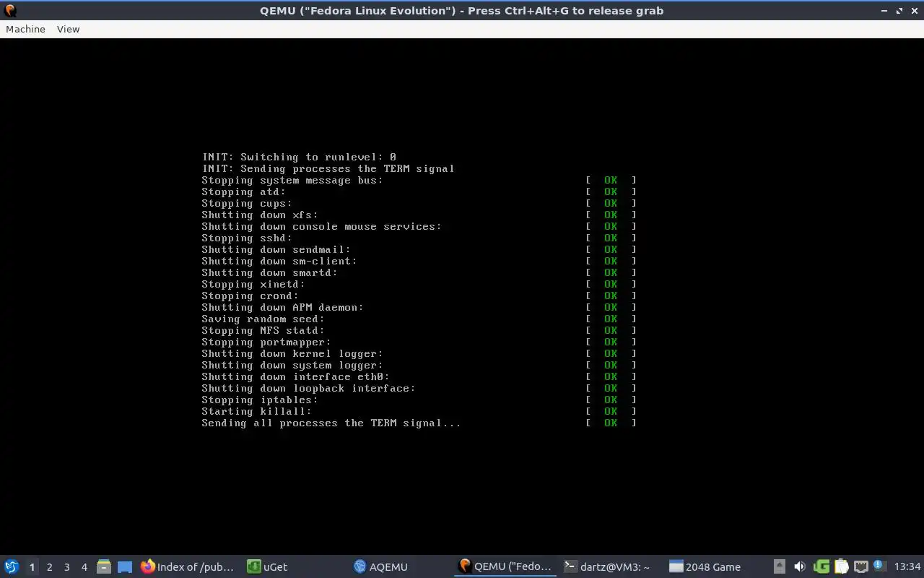Click 'Stopping NFS statd:' line
924x578 pixels.
click(263, 330)
